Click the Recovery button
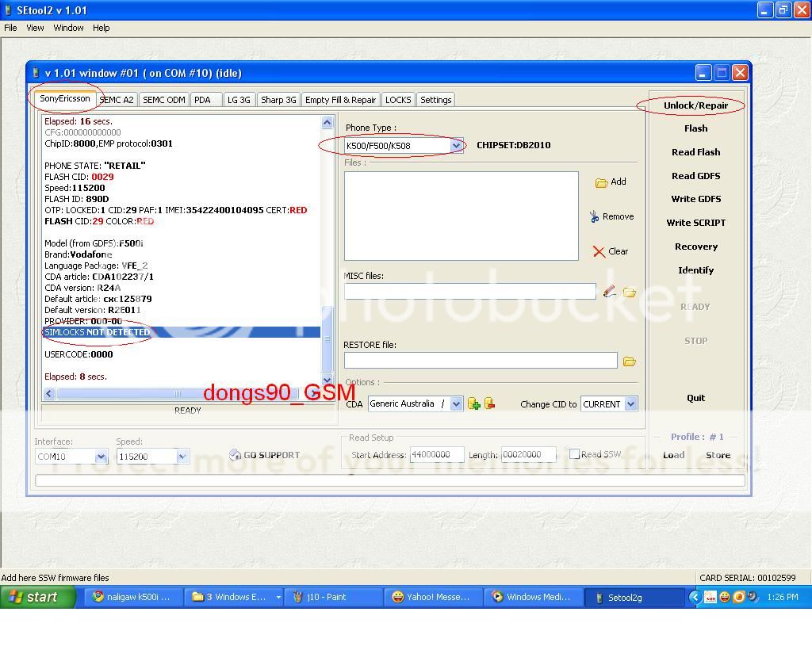The image size is (812, 650). 695,247
